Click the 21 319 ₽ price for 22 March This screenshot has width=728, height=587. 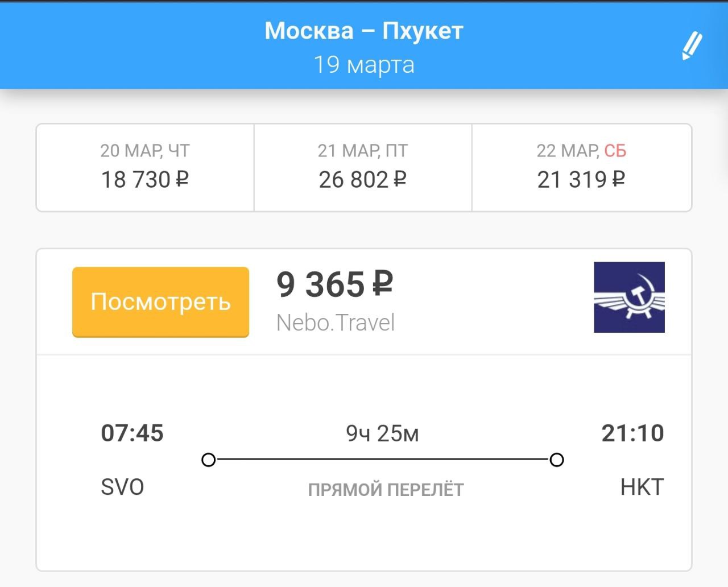click(x=581, y=180)
